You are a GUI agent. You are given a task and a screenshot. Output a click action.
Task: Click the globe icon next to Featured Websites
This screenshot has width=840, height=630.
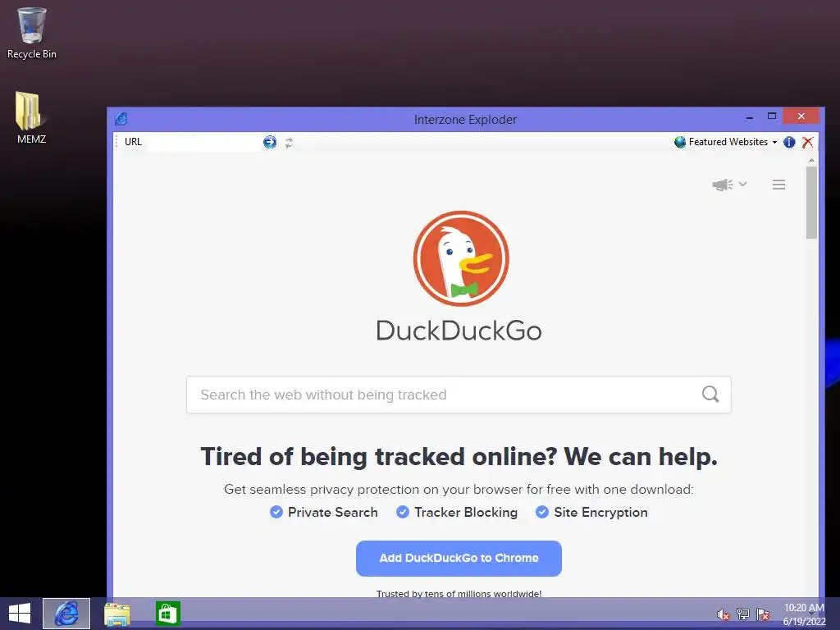pyautogui.click(x=680, y=142)
